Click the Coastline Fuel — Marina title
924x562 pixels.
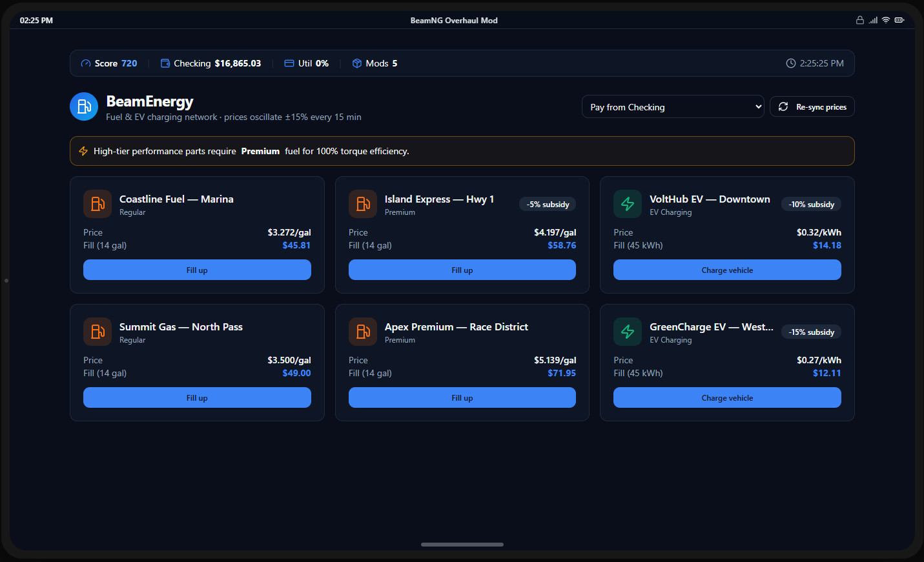pos(176,199)
